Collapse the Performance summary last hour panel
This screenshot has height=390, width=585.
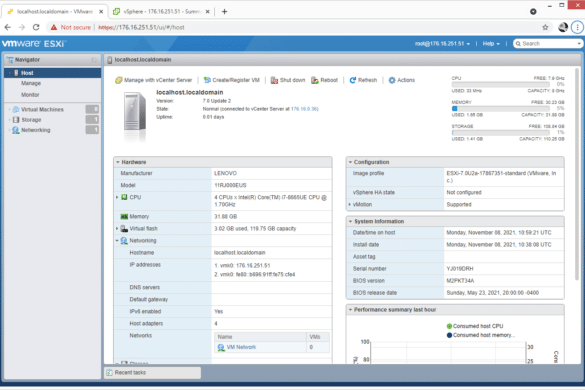pos(350,310)
